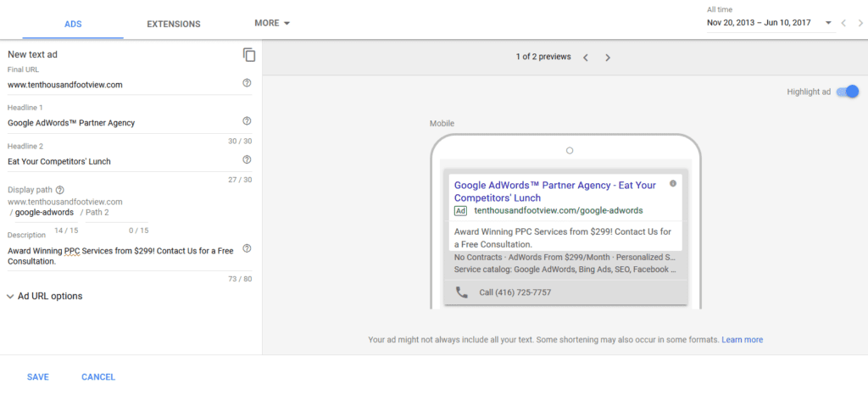This screenshot has height=395, width=868.
Task: Open the MORE dropdown menu
Action: point(272,23)
